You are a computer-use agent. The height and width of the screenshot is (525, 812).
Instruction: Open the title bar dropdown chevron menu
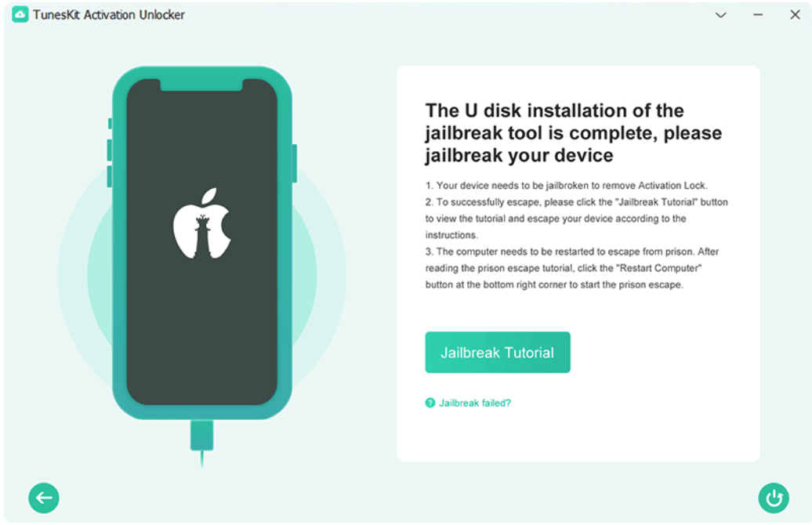point(720,15)
